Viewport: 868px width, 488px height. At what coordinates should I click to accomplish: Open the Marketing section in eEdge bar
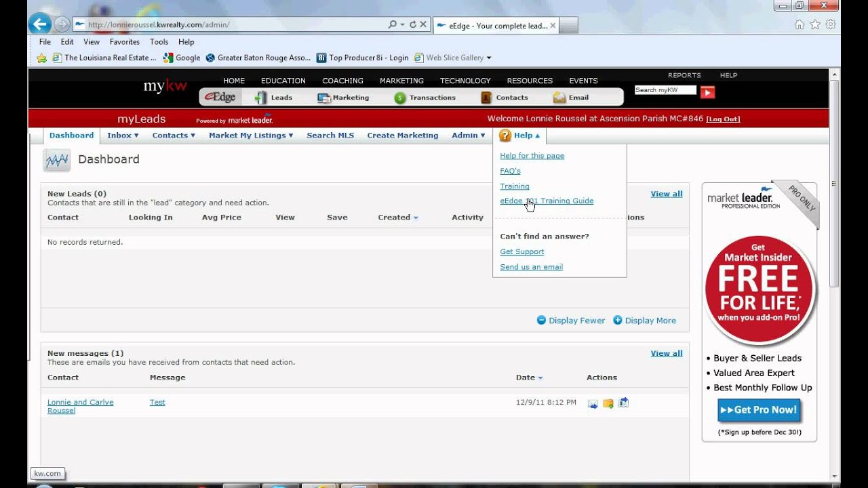pyautogui.click(x=343, y=98)
